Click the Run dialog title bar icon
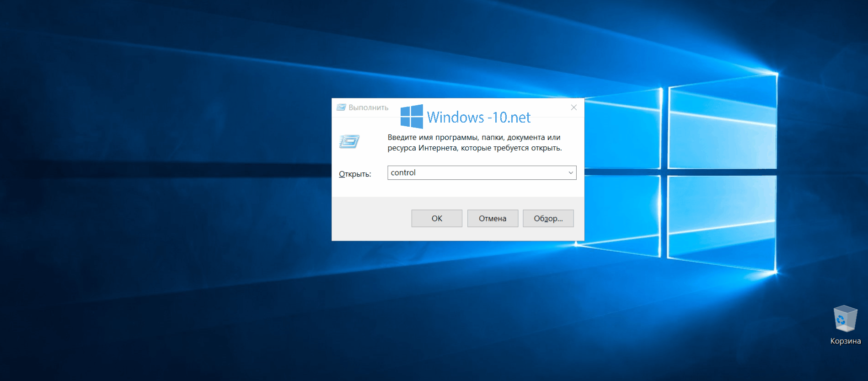 [x=341, y=107]
